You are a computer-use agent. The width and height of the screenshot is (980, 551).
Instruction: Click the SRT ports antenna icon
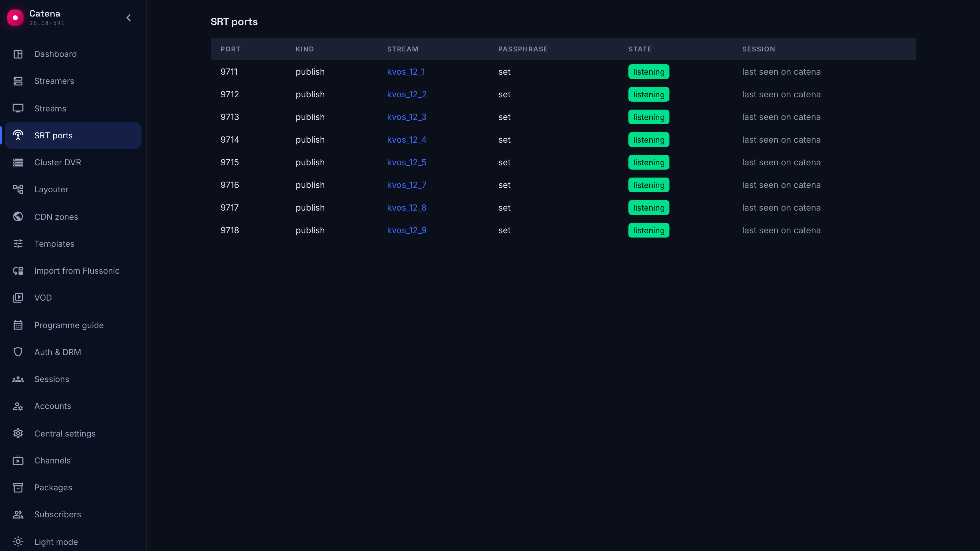18,135
